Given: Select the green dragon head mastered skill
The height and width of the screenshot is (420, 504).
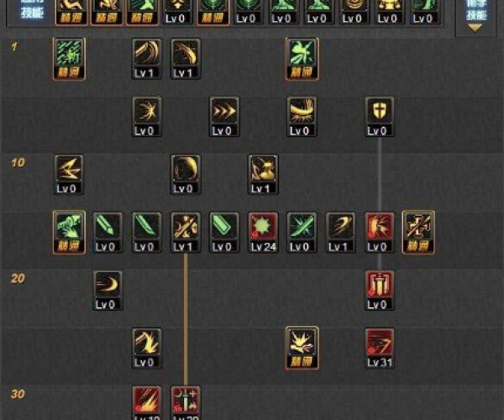Looking at the screenshot, I should tap(69, 233).
